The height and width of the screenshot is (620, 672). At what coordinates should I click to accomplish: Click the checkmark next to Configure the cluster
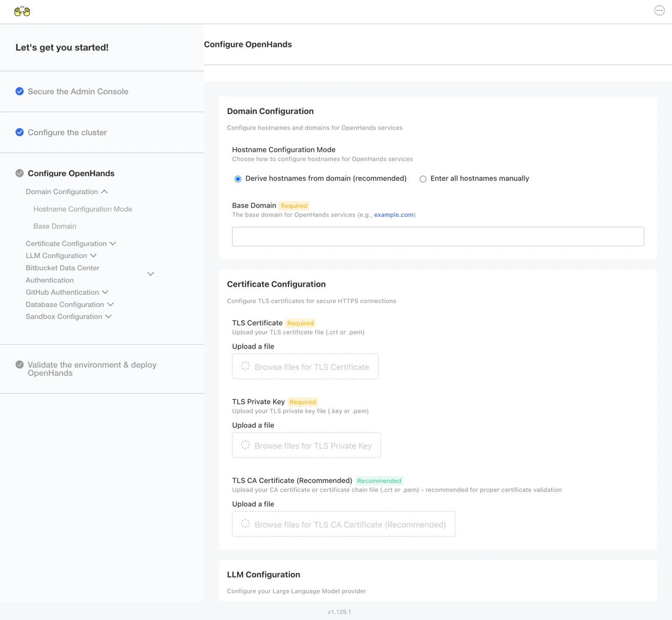pos(19,132)
